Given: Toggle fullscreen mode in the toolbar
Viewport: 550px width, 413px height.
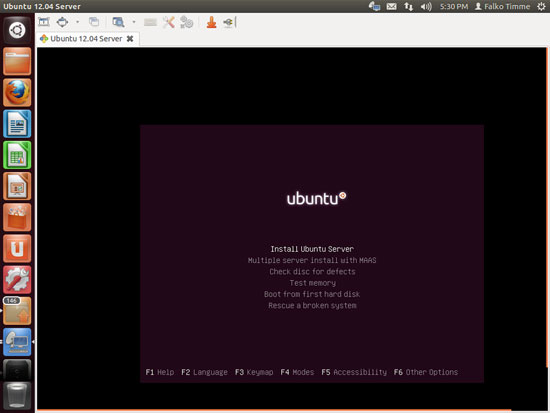Looking at the screenshot, I should (x=62, y=22).
